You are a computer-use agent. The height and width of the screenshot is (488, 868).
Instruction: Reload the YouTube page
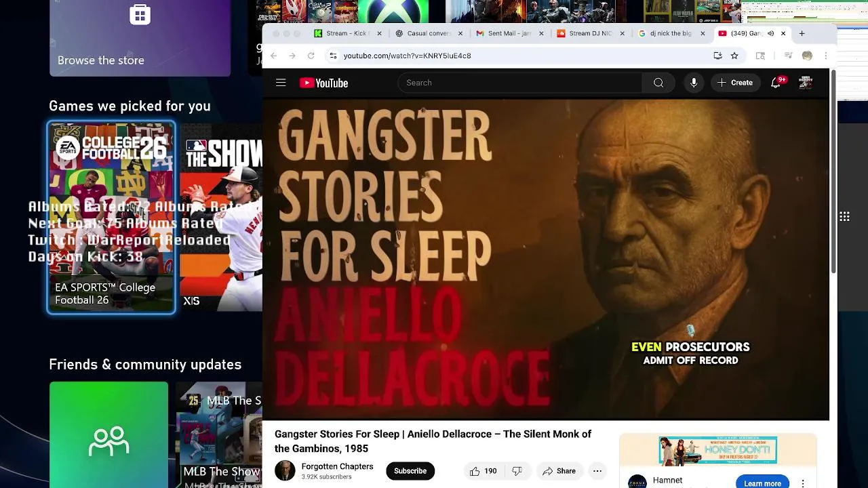311,56
